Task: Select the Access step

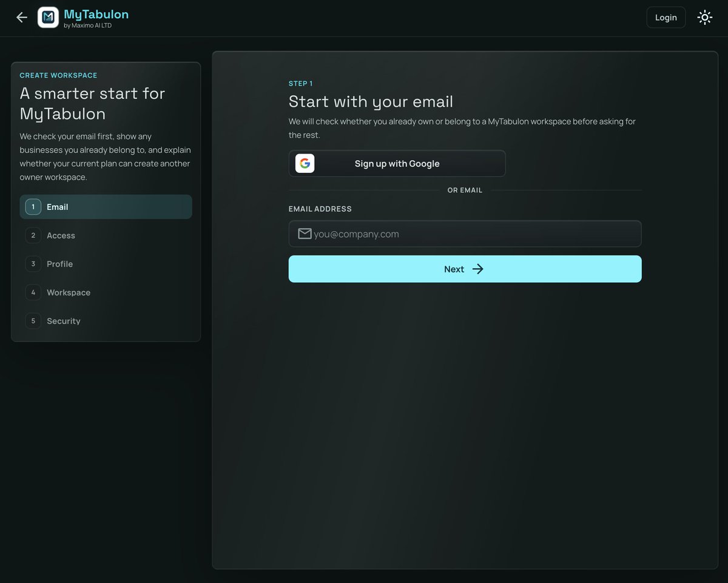Action: click(106, 235)
